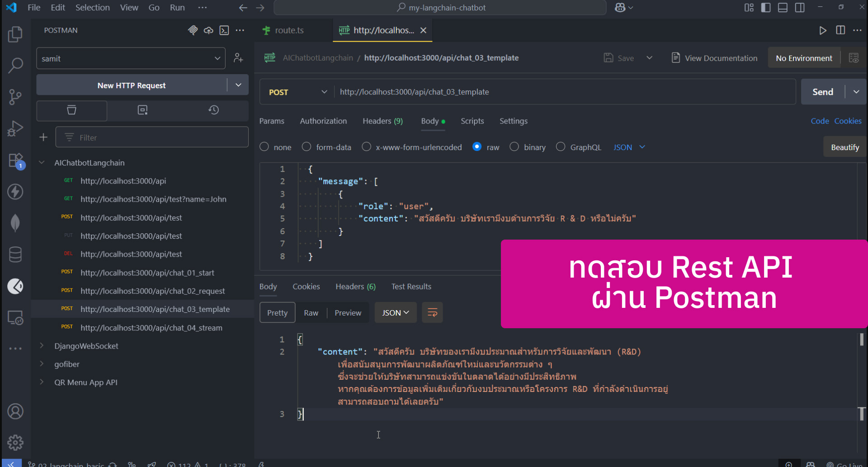Screen dimensions: 868x467
Task: Open the Explorer view in activity bar
Action: [x=15, y=34]
